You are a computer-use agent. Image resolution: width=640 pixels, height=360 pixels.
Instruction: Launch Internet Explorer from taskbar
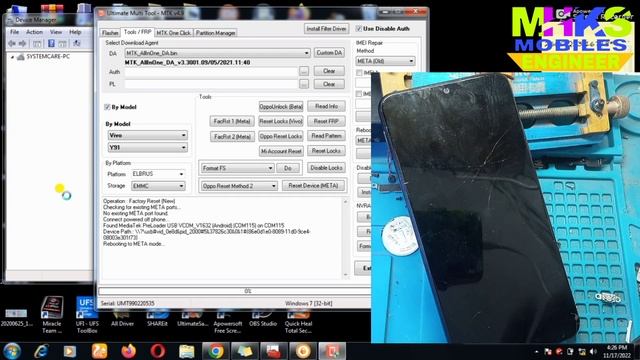41,351
